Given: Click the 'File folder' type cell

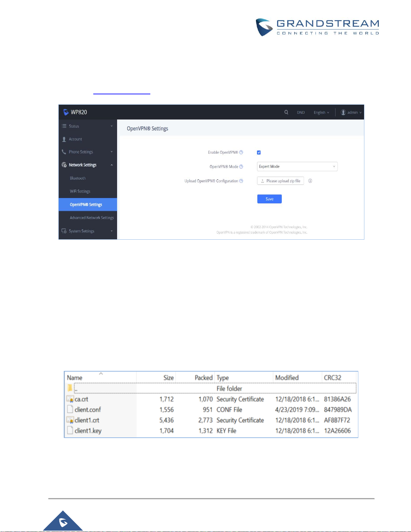Looking at the screenshot, I should [229, 388].
